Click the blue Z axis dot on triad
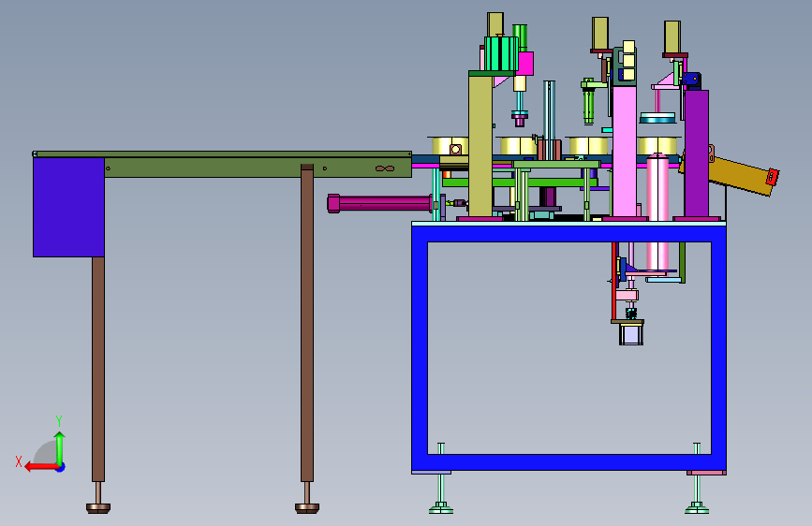Image resolution: width=812 pixels, height=526 pixels. [x=61, y=467]
